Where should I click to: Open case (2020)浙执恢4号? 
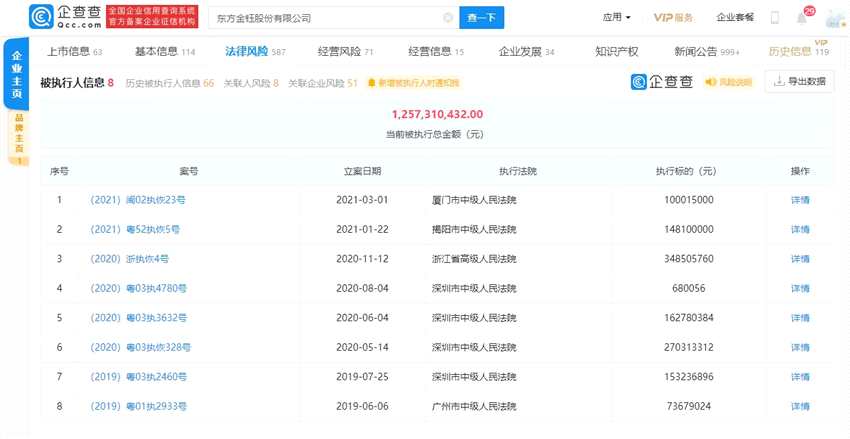pos(130,259)
